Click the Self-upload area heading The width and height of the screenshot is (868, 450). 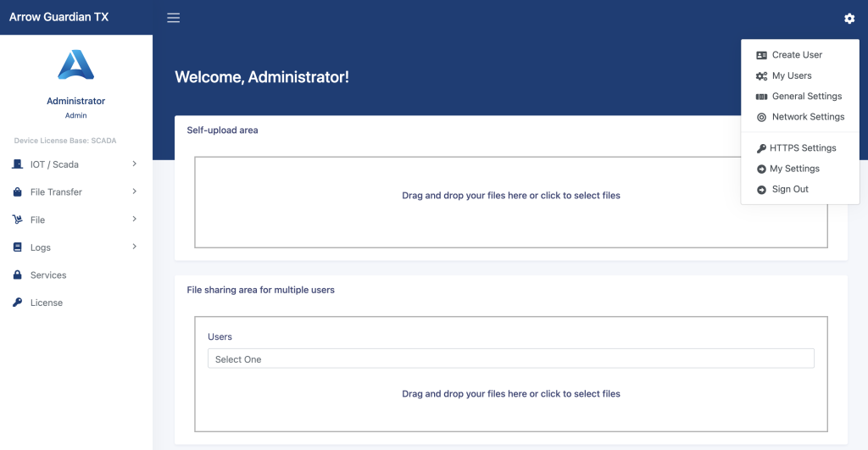pos(223,130)
